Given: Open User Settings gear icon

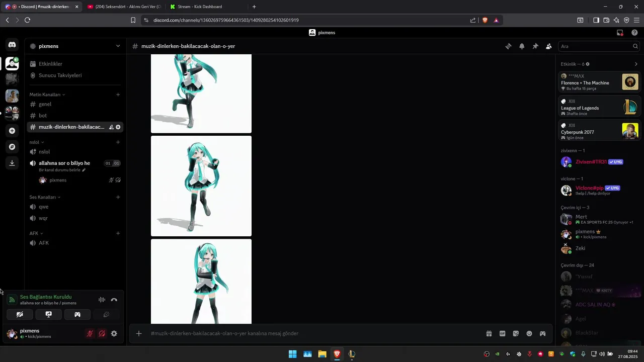Looking at the screenshot, I should [114, 333].
